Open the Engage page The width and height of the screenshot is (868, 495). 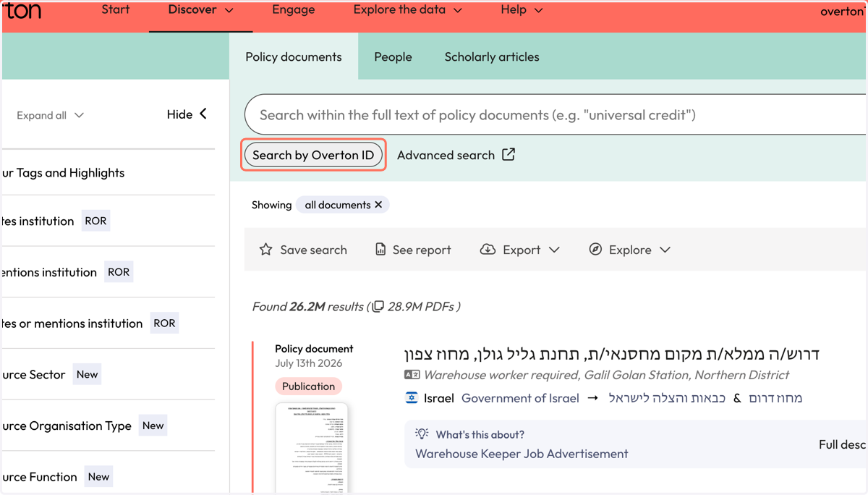(x=294, y=10)
